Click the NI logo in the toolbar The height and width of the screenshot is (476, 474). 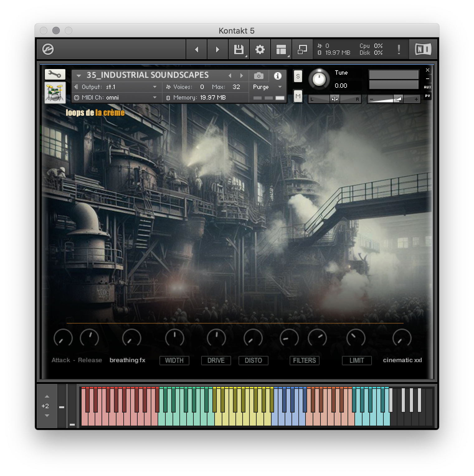pyautogui.click(x=423, y=49)
